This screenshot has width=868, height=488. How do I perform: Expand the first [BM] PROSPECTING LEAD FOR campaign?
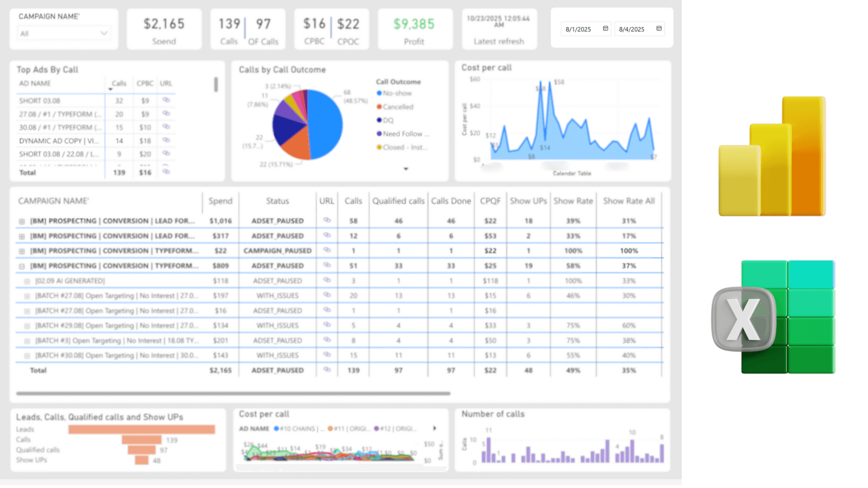tap(21, 221)
